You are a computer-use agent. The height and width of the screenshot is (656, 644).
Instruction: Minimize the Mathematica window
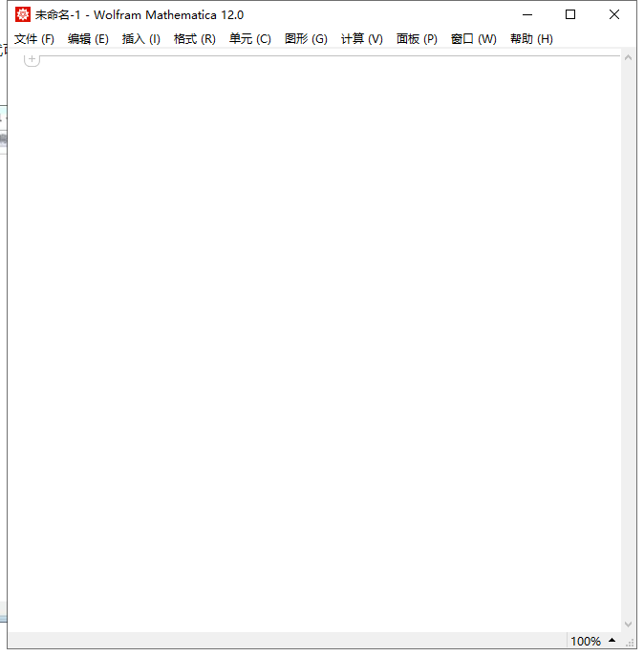tap(526, 14)
